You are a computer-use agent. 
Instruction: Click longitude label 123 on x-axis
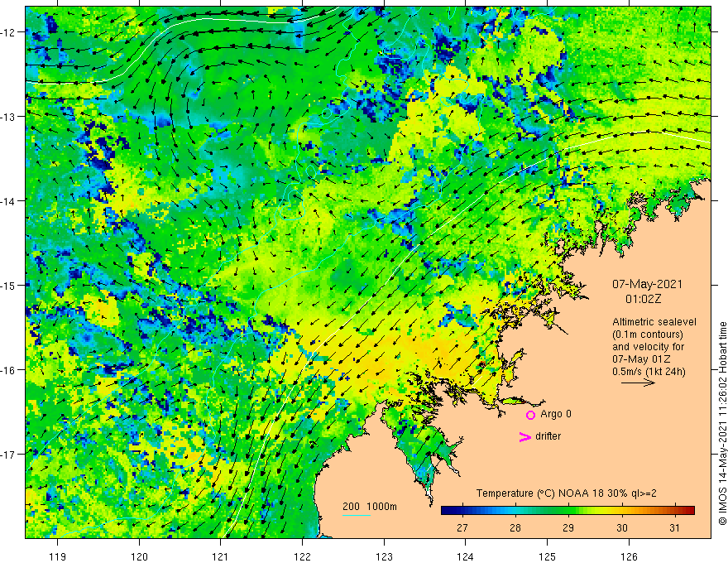[384, 556]
